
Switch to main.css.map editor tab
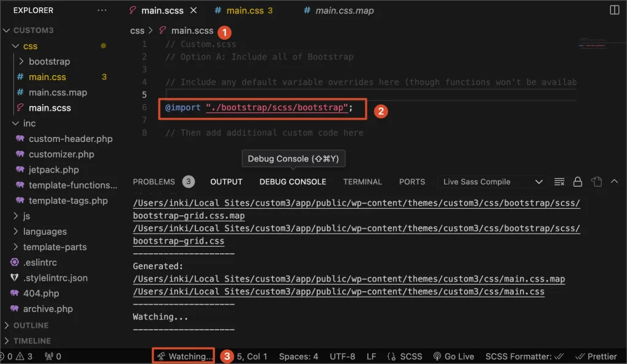click(344, 10)
